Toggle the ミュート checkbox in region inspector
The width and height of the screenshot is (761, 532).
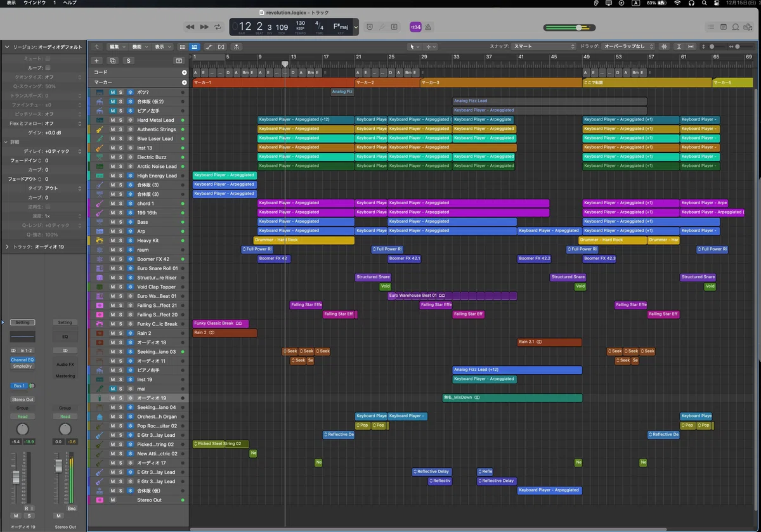(x=48, y=58)
